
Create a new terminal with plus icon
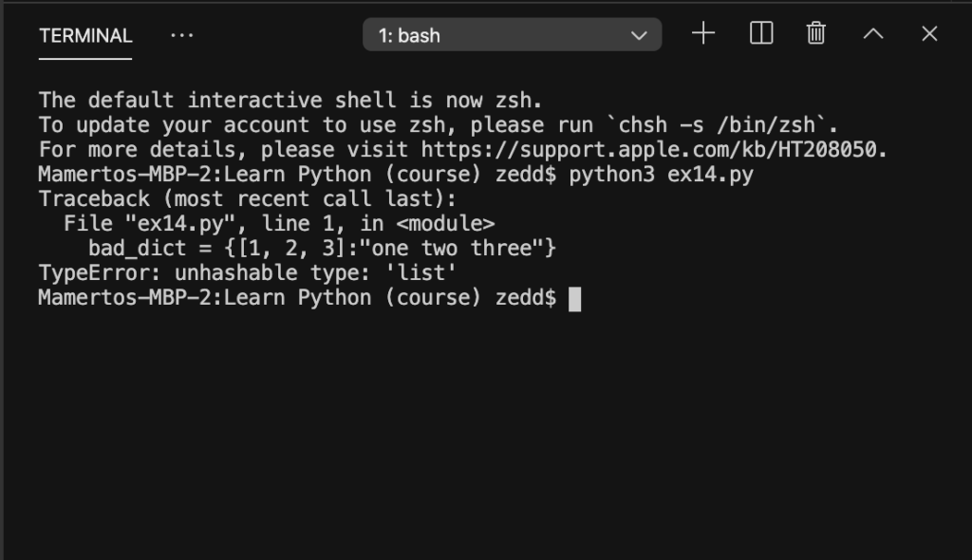703,33
